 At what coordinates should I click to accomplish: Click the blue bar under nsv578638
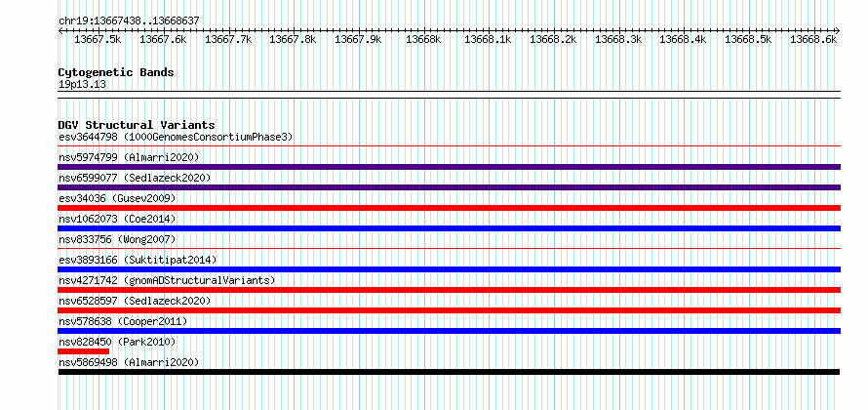pyautogui.click(x=449, y=331)
